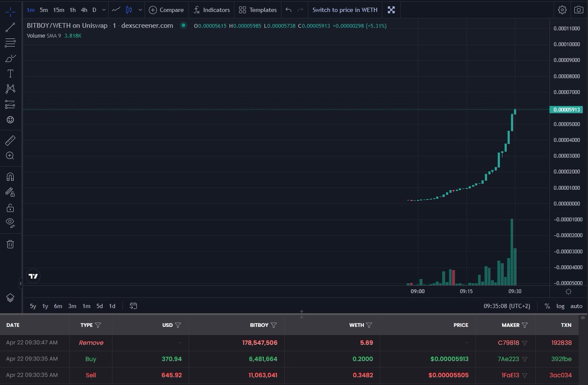The image size is (588, 385).
Task: Filter transactions by USD column
Action: (178, 325)
